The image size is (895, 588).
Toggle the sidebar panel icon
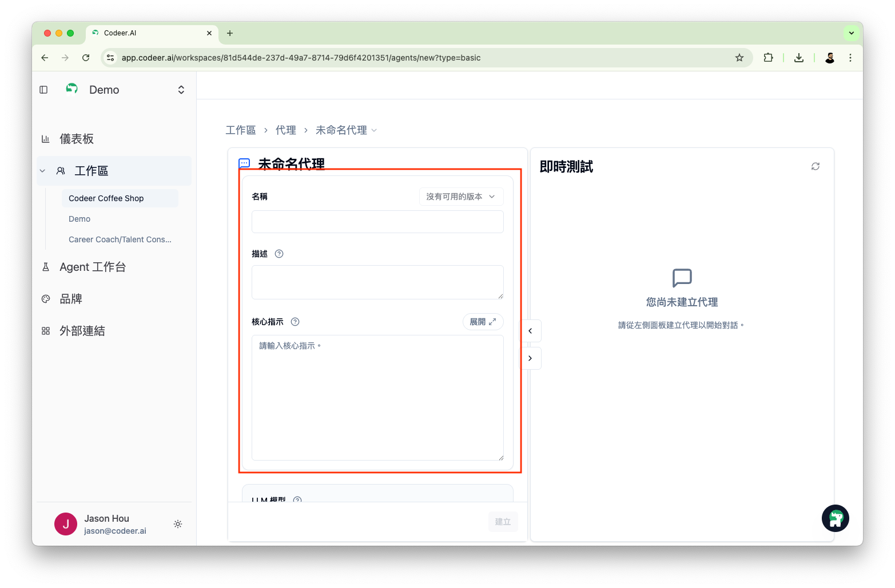43,90
